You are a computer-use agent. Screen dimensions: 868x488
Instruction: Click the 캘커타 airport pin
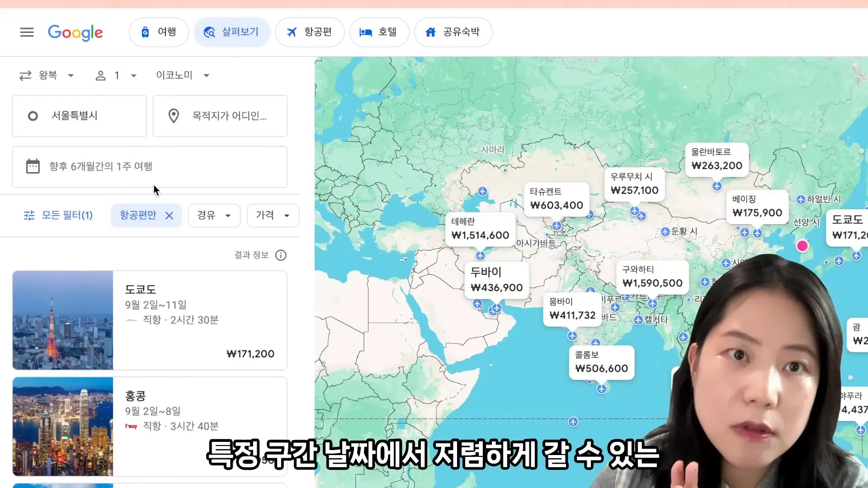[x=638, y=320]
